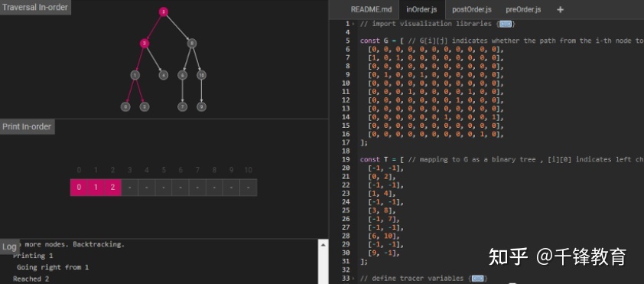Select tree node 4 in the graph
644x284 pixels.
point(164,75)
